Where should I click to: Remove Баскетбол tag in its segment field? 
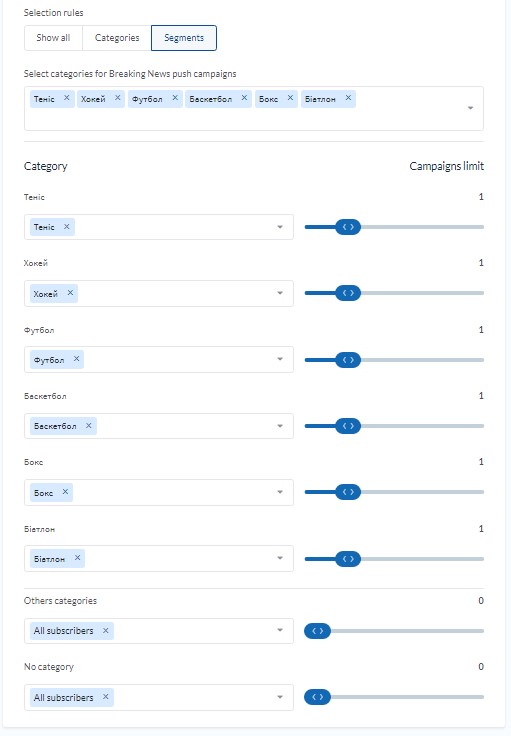(89, 426)
